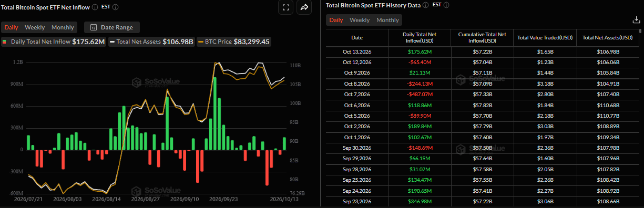The height and width of the screenshot is (208, 644).
Task: Open info icon beside Total Bitcoin Spot ETF Net Inflow
Action: click(95, 7)
